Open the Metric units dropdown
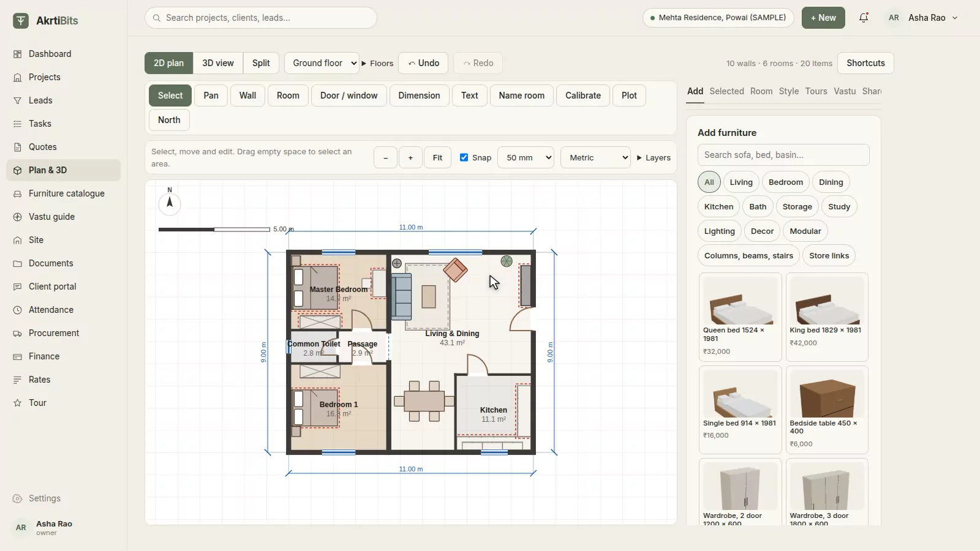The image size is (980, 551). coord(595,157)
